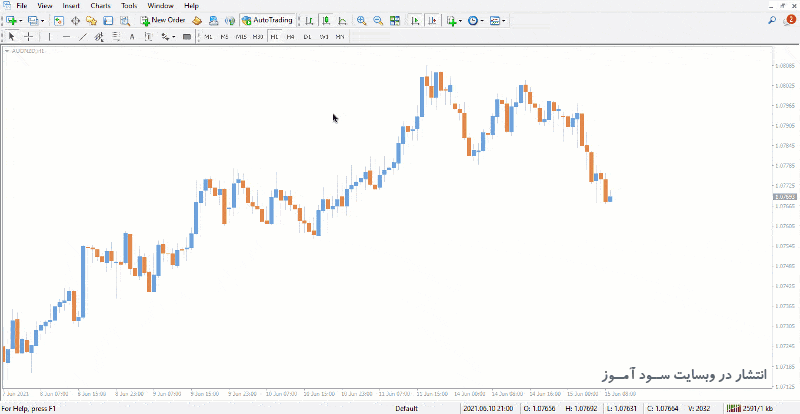
Task: Zoom in on the chart
Action: point(362,20)
